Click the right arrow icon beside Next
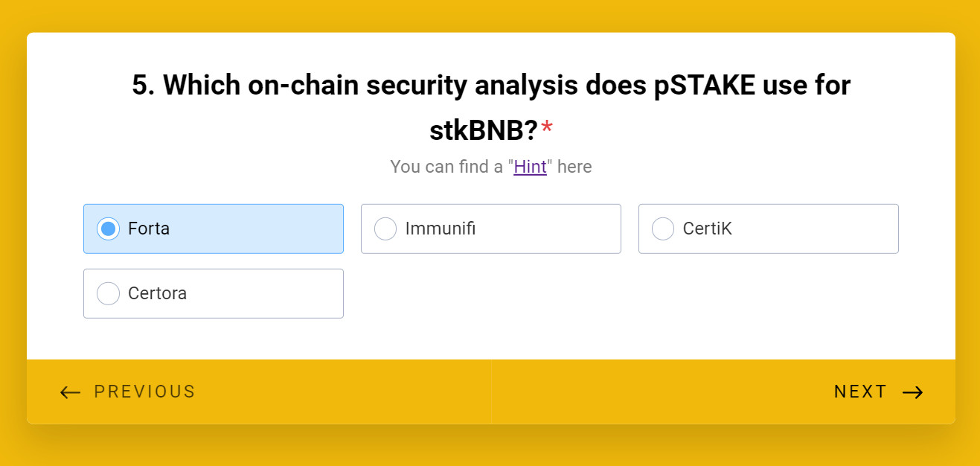The height and width of the screenshot is (466, 980). coord(912,392)
